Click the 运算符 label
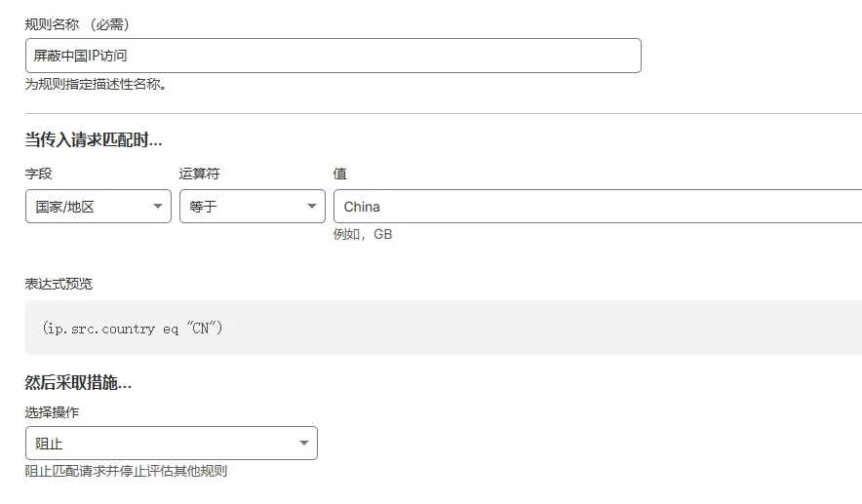 click(199, 174)
